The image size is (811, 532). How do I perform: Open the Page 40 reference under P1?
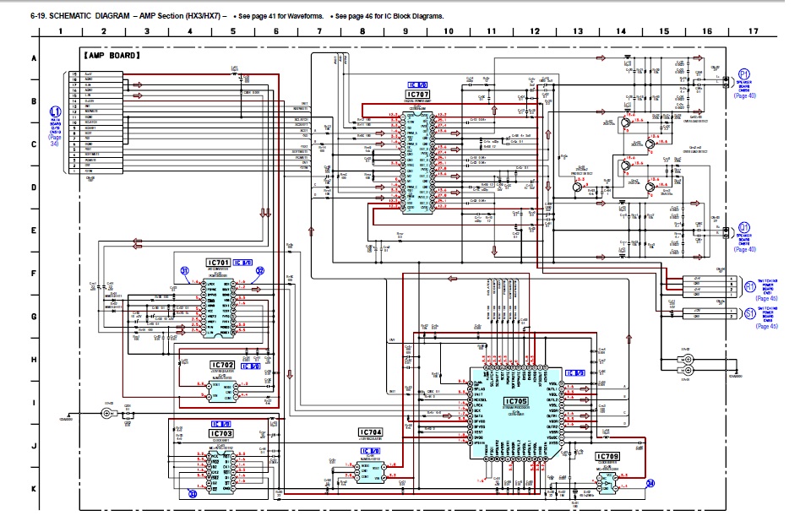[745, 96]
